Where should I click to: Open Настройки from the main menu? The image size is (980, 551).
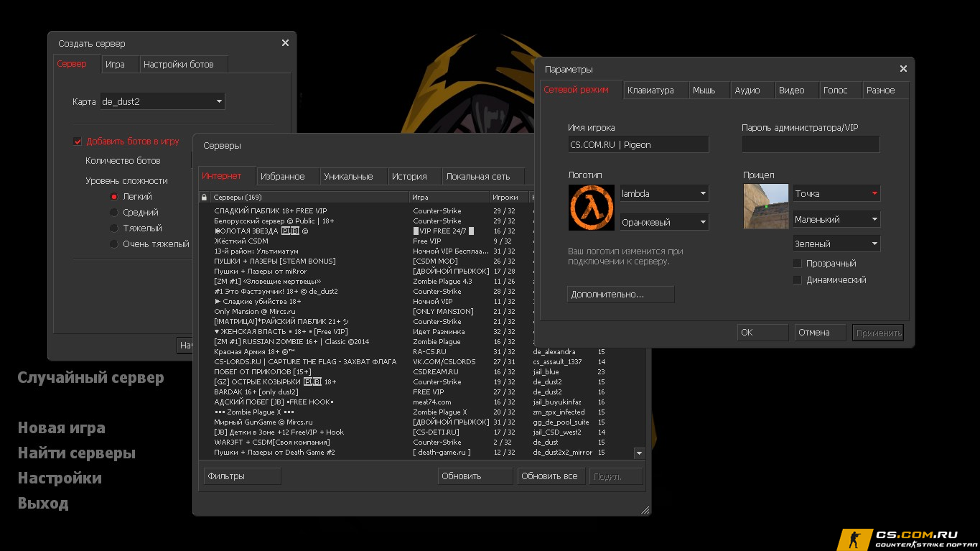[x=60, y=478]
